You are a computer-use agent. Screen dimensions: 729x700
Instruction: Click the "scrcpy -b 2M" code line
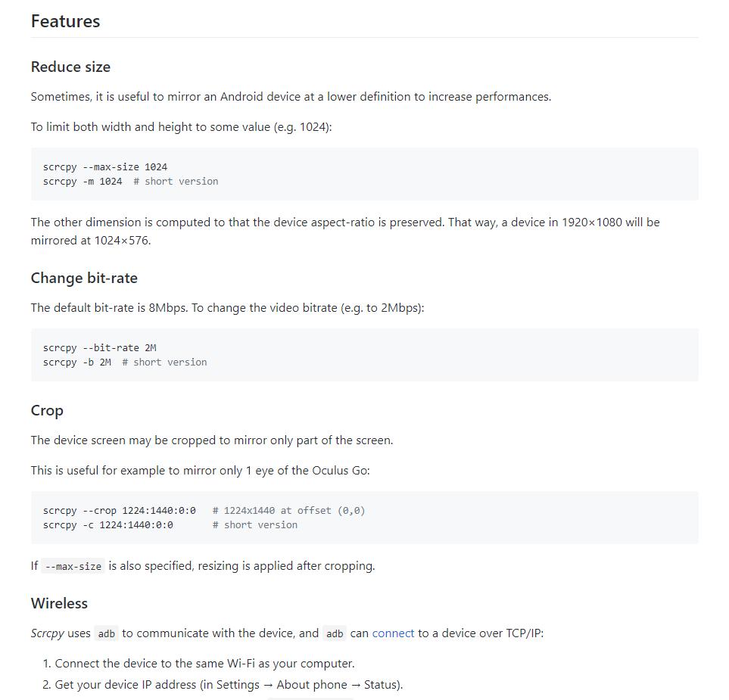[77, 362]
